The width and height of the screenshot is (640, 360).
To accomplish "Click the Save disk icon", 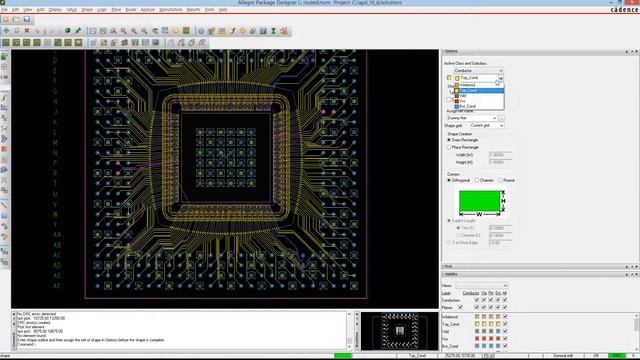I will [27, 19].
